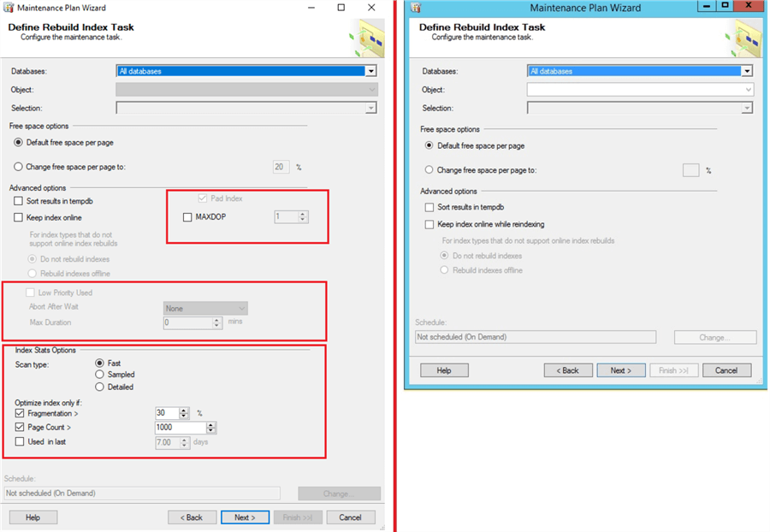Click < Back button in left wizard
Screen dimensions: 770x532
[x=192, y=517]
